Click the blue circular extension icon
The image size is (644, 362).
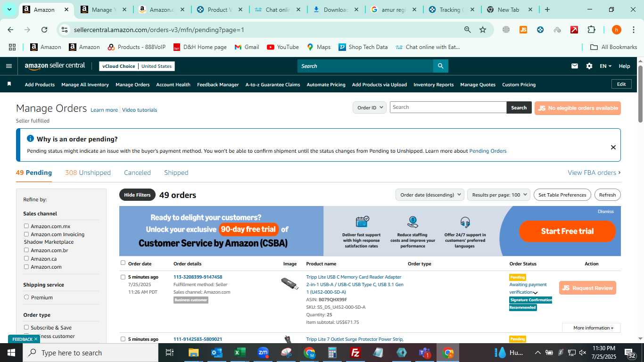540,30
